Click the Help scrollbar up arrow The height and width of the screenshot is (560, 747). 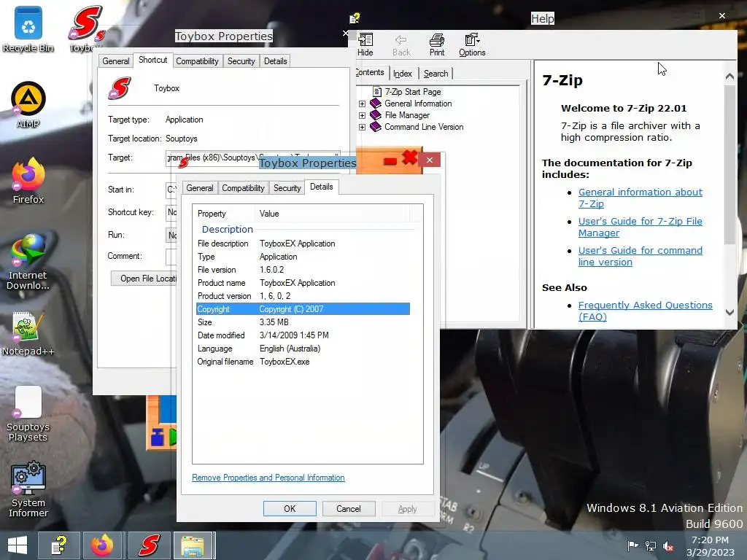point(729,76)
